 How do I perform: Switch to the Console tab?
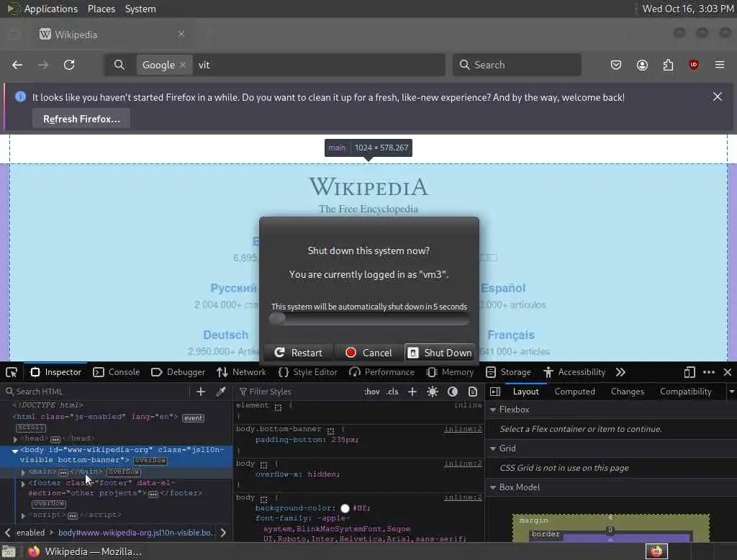pos(116,372)
